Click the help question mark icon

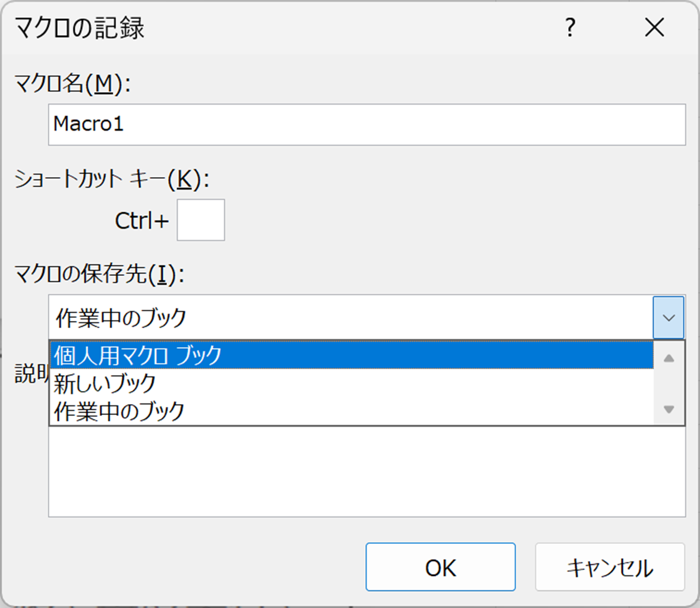570,28
